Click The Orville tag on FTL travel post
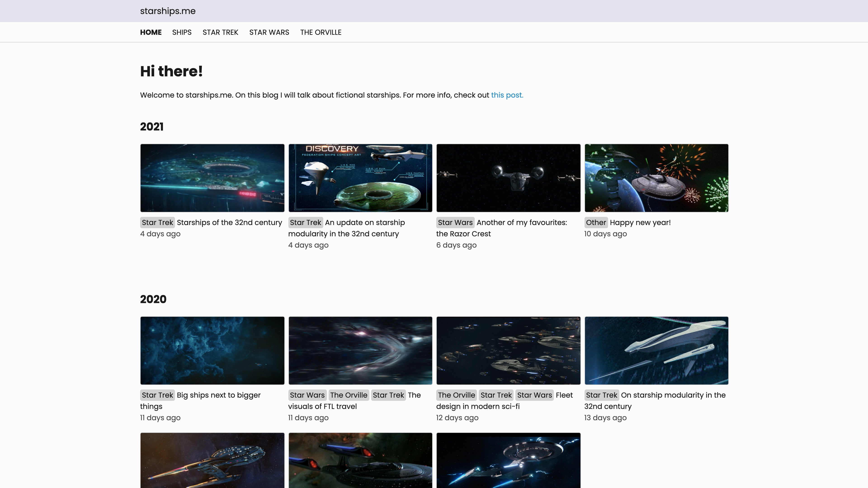This screenshot has width=868, height=488. 348,395
